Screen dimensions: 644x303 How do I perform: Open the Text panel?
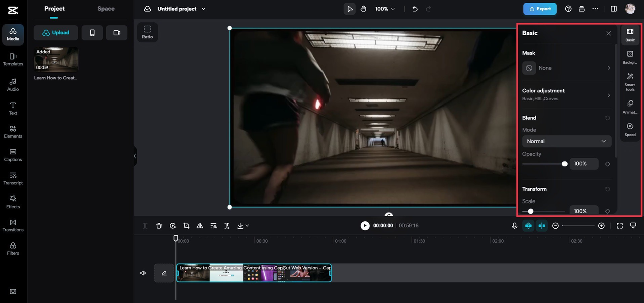[13, 109]
